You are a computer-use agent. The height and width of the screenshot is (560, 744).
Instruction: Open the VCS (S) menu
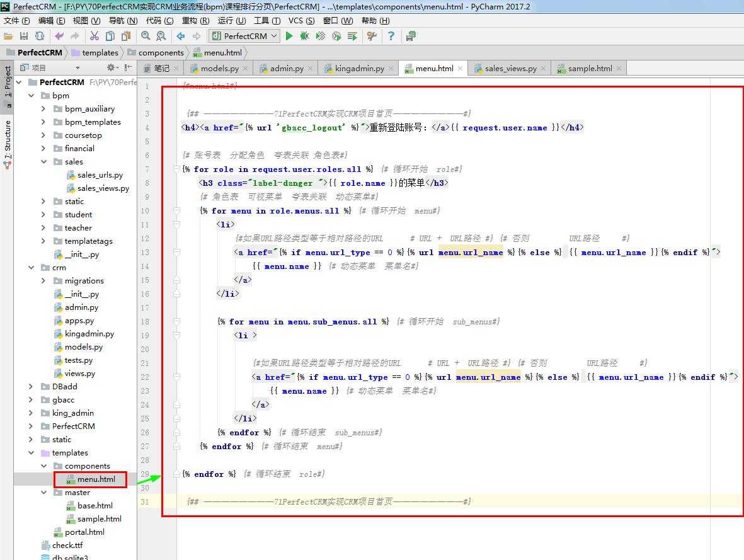301,20
